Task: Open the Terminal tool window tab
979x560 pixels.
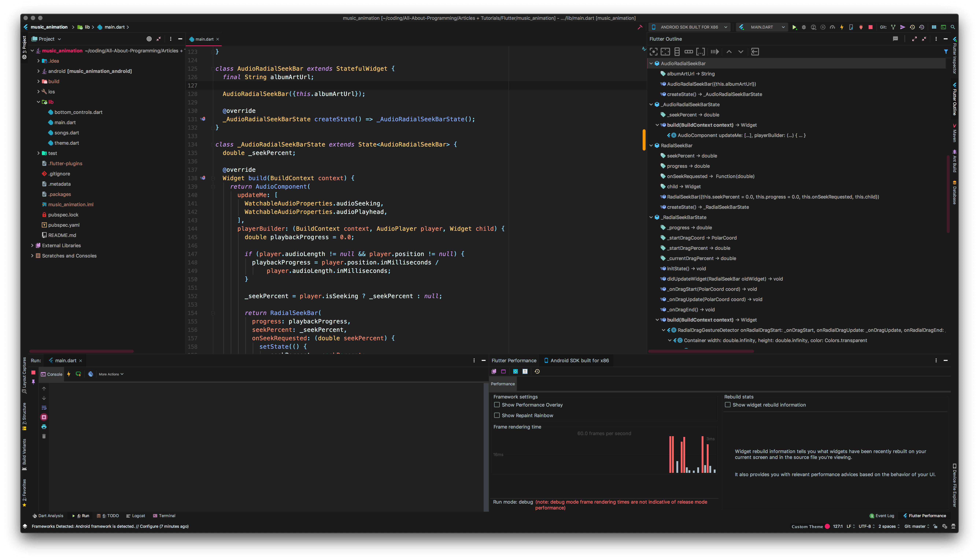Action: coord(164,516)
